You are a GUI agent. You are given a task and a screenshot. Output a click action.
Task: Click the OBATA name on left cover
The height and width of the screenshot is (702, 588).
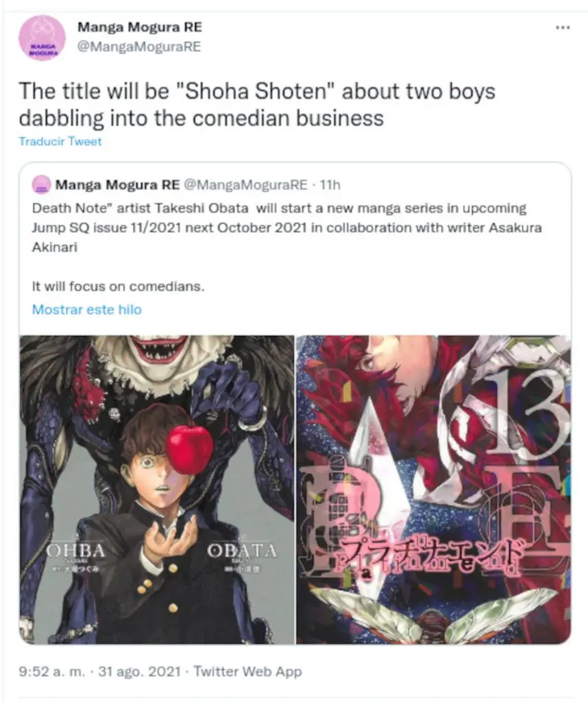tap(242, 550)
